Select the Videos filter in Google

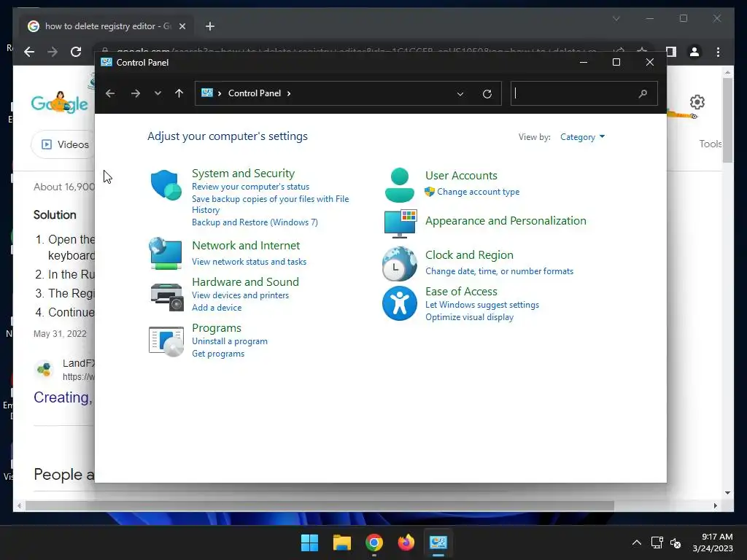[x=65, y=144]
